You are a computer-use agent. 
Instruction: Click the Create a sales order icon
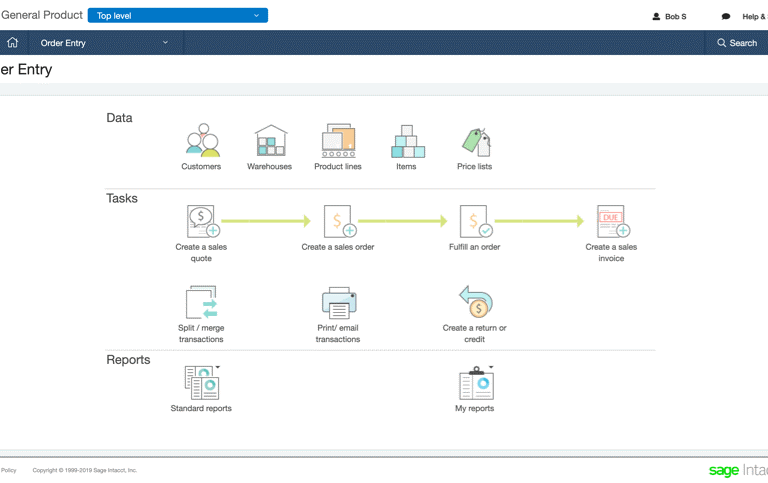point(339,221)
